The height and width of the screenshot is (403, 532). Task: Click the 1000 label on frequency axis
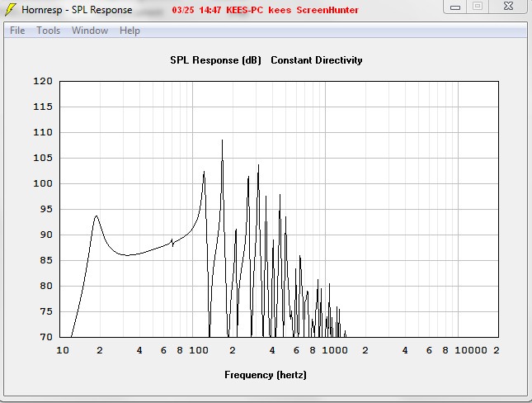tap(335, 350)
